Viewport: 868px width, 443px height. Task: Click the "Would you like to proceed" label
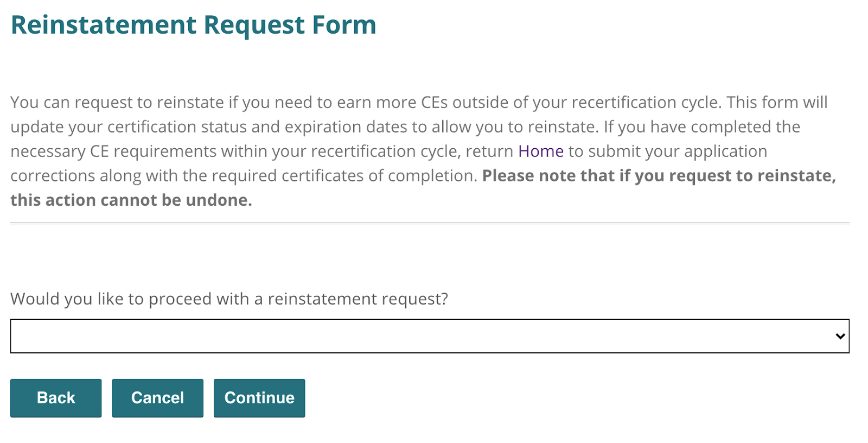229,299
